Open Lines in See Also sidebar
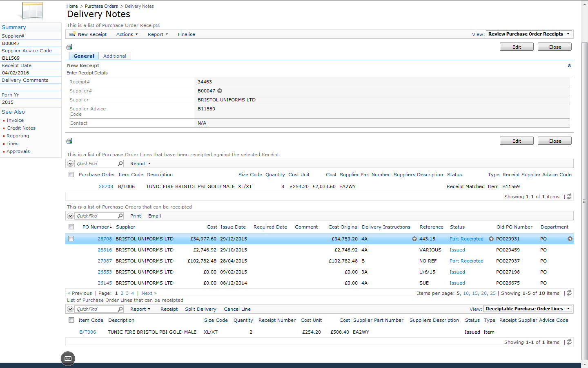Image resolution: width=588 pixels, height=368 pixels. pyautogui.click(x=12, y=144)
